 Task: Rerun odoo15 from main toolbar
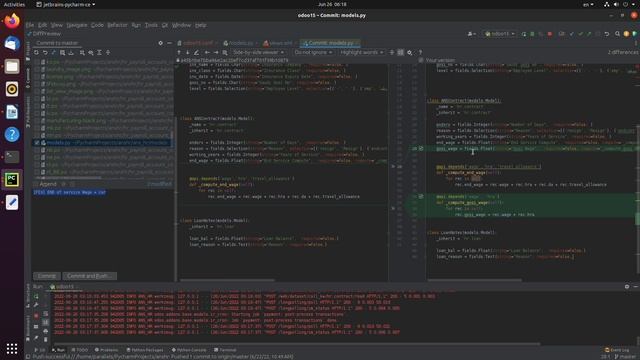524,34
